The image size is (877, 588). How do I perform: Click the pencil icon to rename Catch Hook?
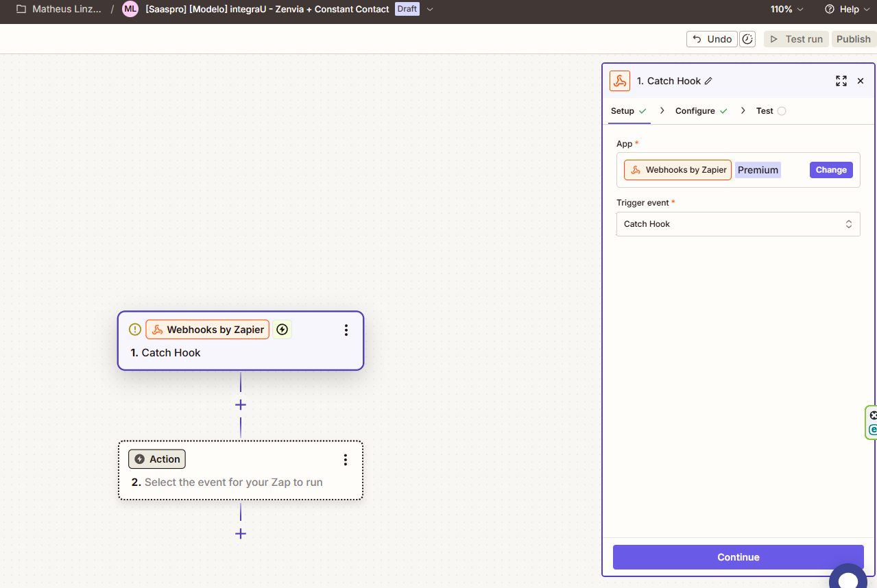[x=708, y=81]
